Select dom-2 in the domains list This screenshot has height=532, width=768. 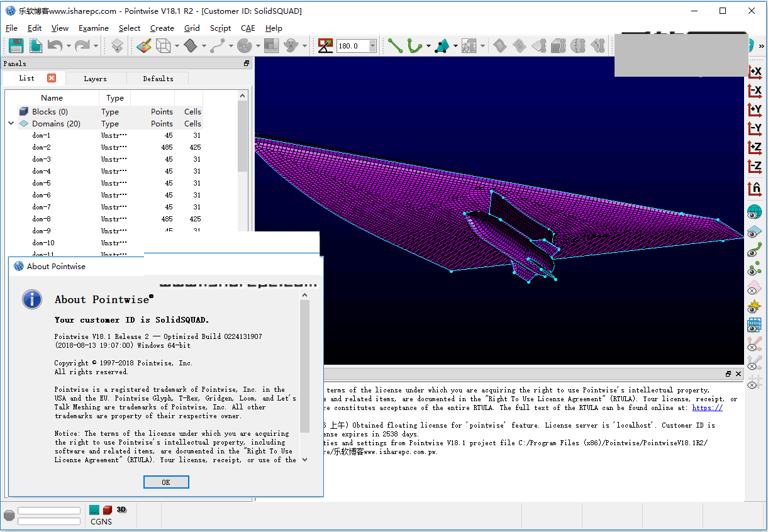(x=42, y=147)
